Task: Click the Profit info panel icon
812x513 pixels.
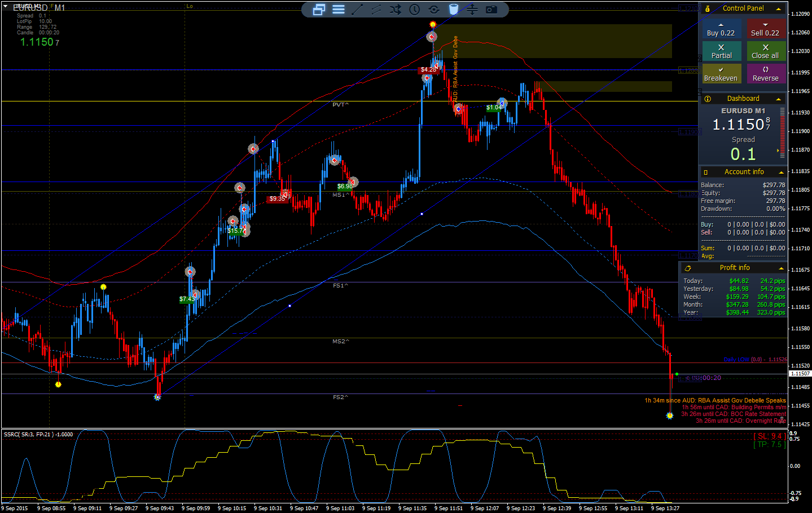Action: 688,268
